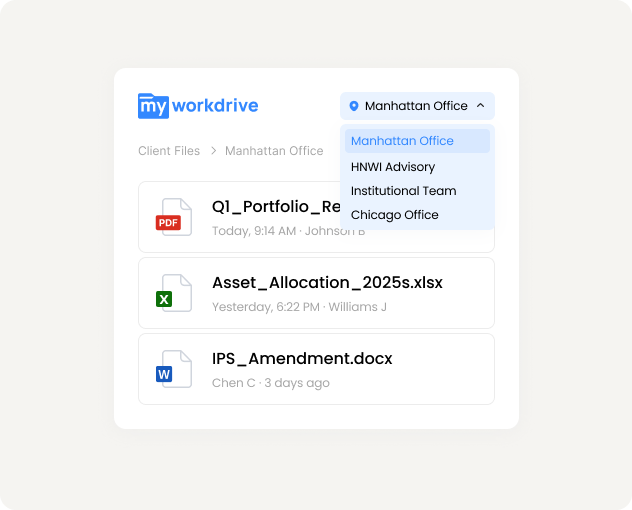Image resolution: width=632 pixels, height=510 pixels.
Task: Open the Manhattan Office location dropdown
Action: [x=416, y=106]
